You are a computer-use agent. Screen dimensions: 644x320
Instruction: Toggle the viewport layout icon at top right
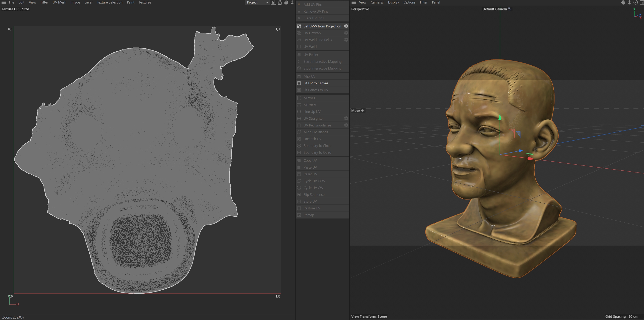(642, 2)
